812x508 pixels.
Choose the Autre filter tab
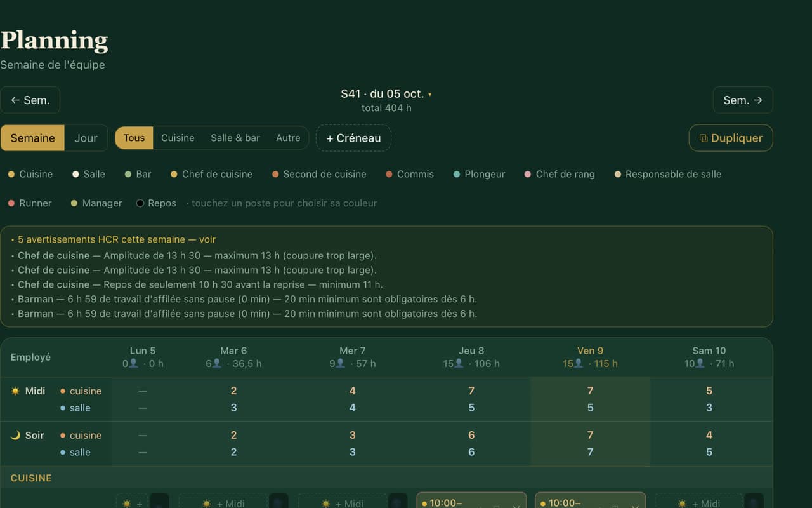(288, 138)
